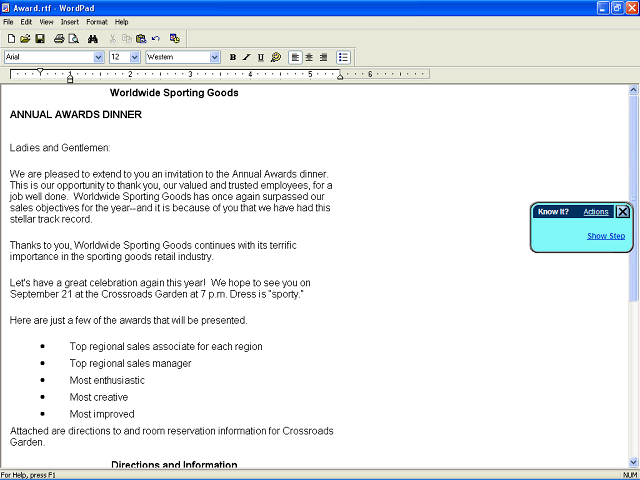The image size is (640, 480).
Task: Print the document with the printer icon
Action: pos(59,39)
